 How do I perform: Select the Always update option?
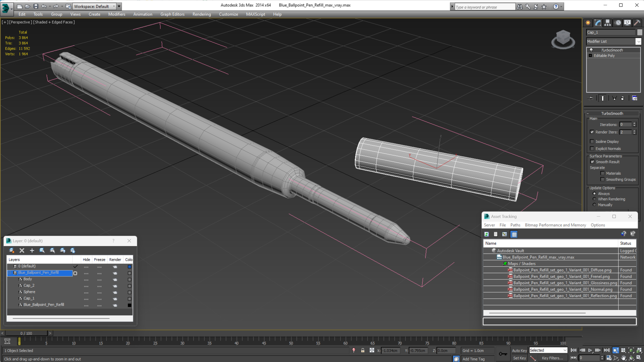[595, 194]
